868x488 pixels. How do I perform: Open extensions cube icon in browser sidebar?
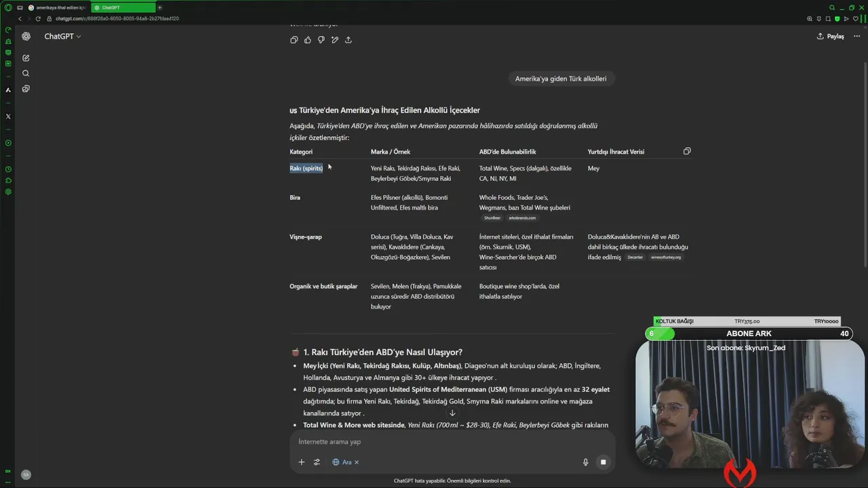coord(8,180)
